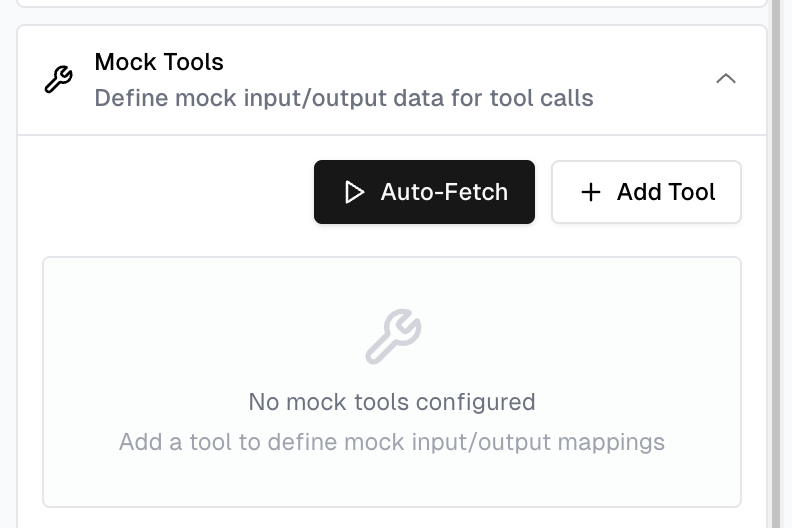Viewport: 792px width, 528px height.
Task: Click the word "Tools" in the section title
Action: pos(193,62)
